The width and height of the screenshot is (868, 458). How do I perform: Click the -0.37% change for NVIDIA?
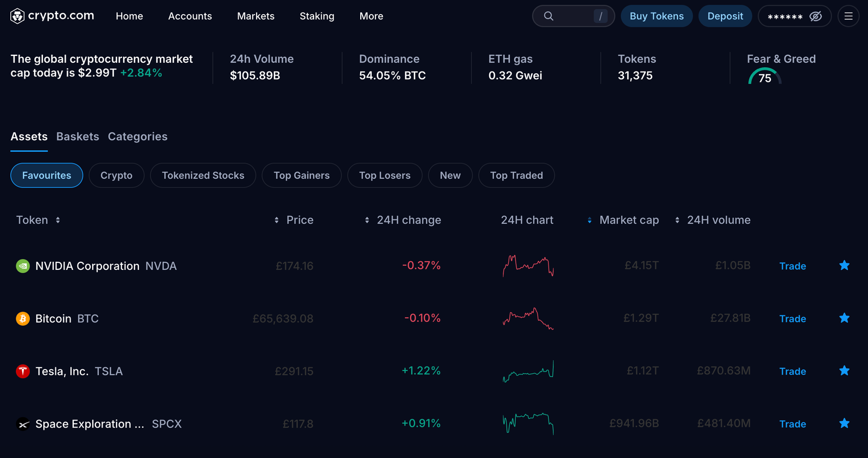422,266
